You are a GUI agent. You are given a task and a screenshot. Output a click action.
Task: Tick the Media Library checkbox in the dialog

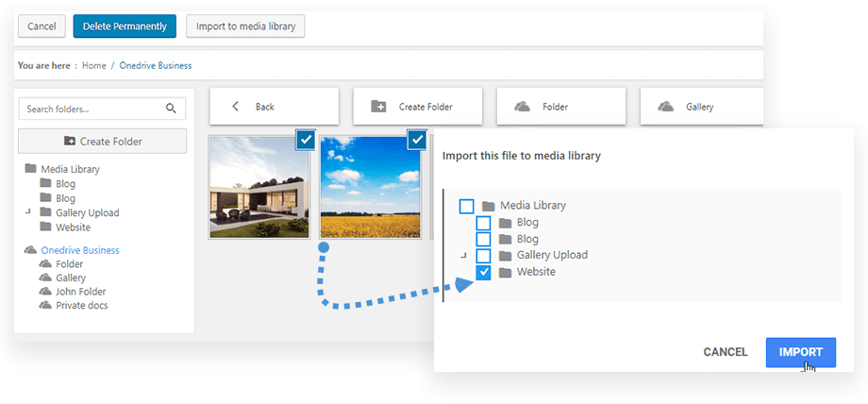click(x=467, y=206)
